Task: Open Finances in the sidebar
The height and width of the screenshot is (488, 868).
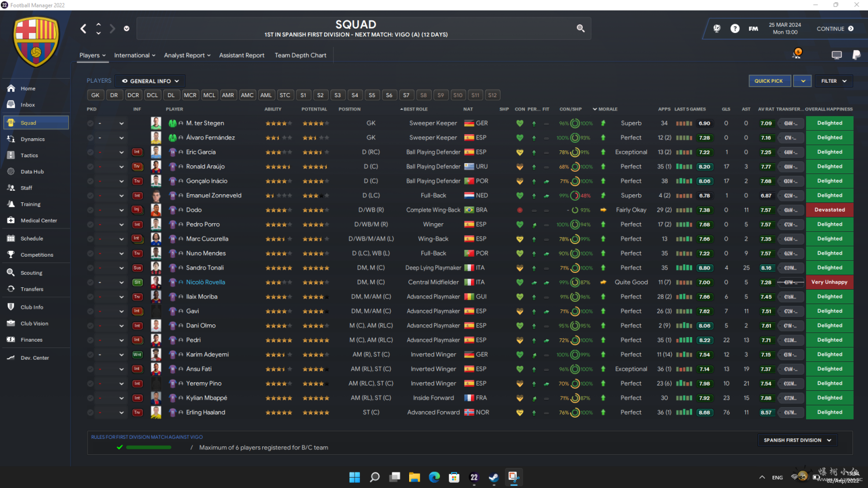Action: pos(31,340)
